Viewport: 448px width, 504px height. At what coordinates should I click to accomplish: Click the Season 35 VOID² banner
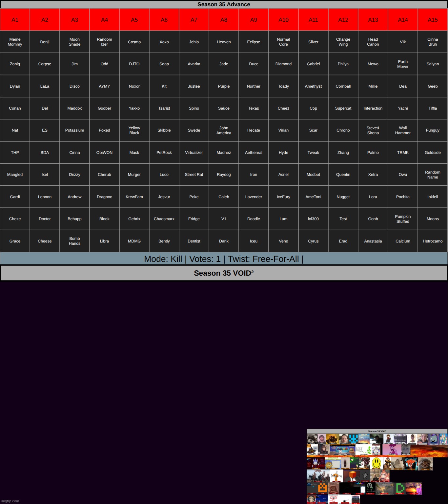(x=224, y=273)
